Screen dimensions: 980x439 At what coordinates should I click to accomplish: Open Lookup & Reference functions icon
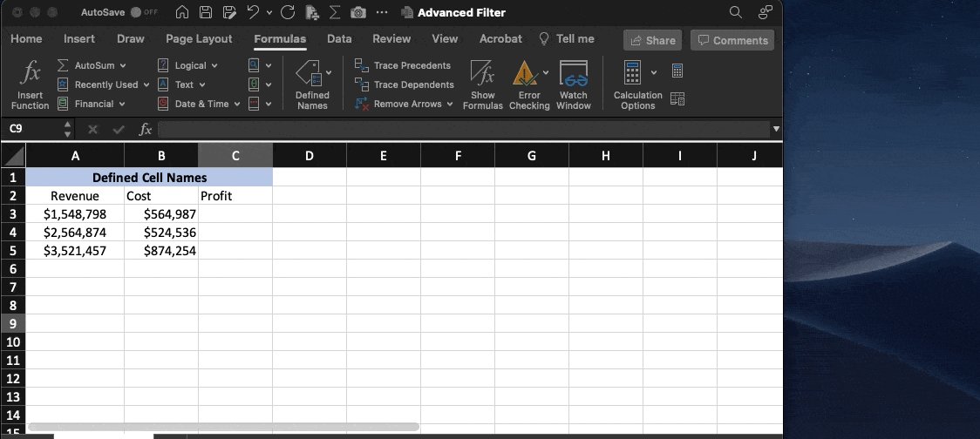[254, 65]
